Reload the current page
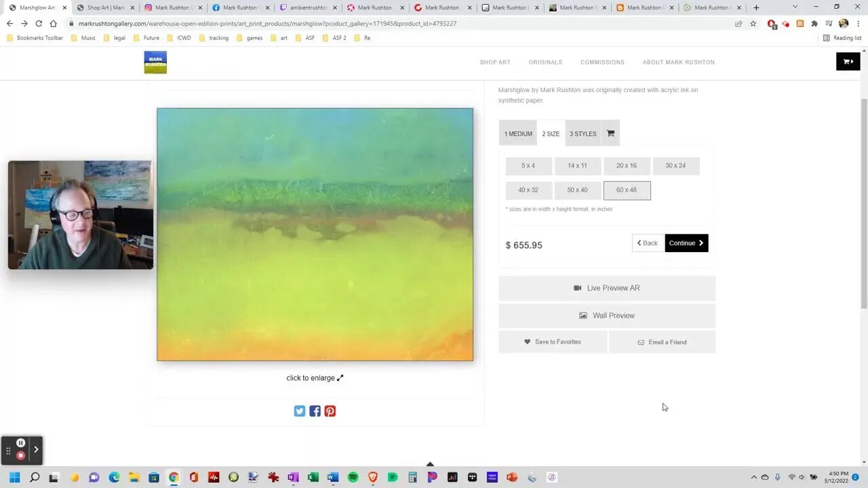 coord(39,23)
